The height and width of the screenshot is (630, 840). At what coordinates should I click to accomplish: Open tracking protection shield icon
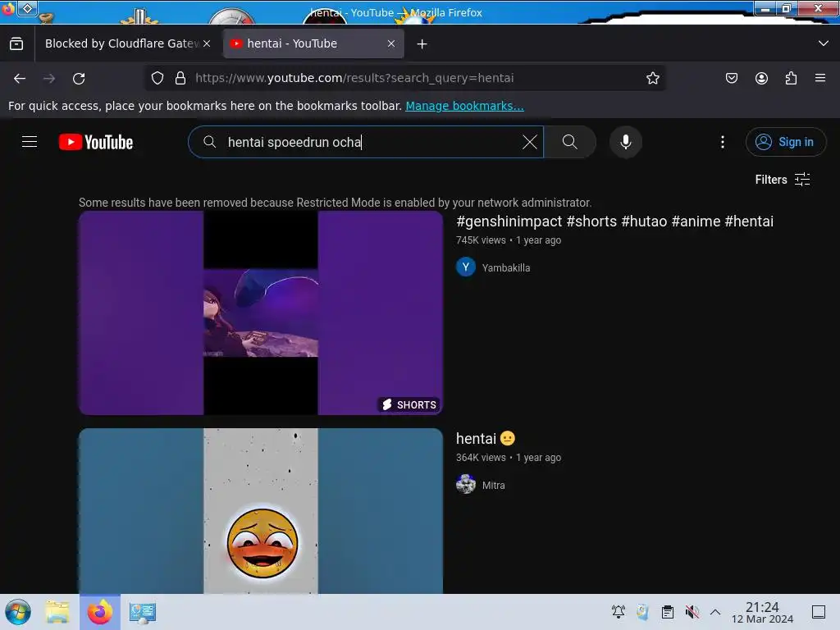click(157, 78)
